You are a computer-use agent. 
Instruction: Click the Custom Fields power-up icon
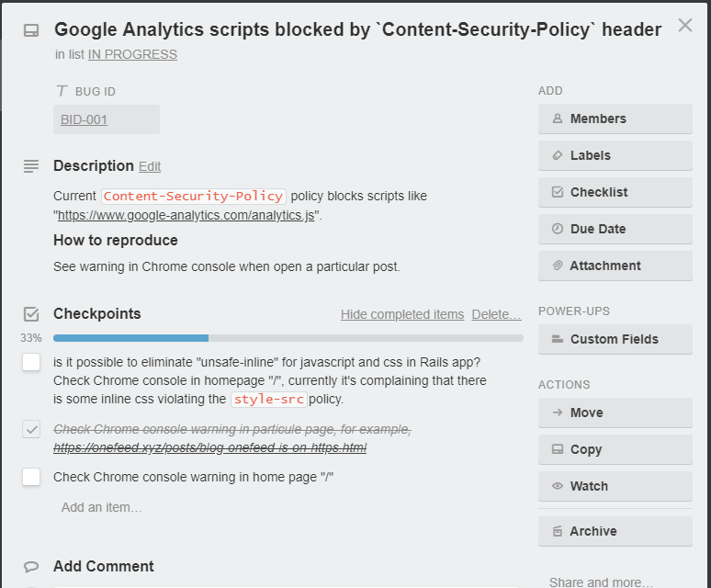pyautogui.click(x=558, y=339)
